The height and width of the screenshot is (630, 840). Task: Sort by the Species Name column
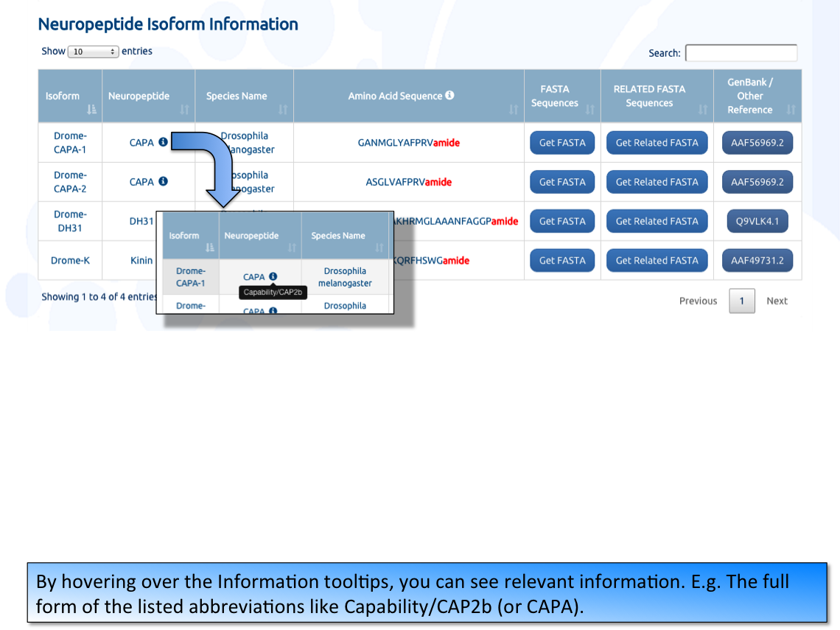tap(245, 96)
